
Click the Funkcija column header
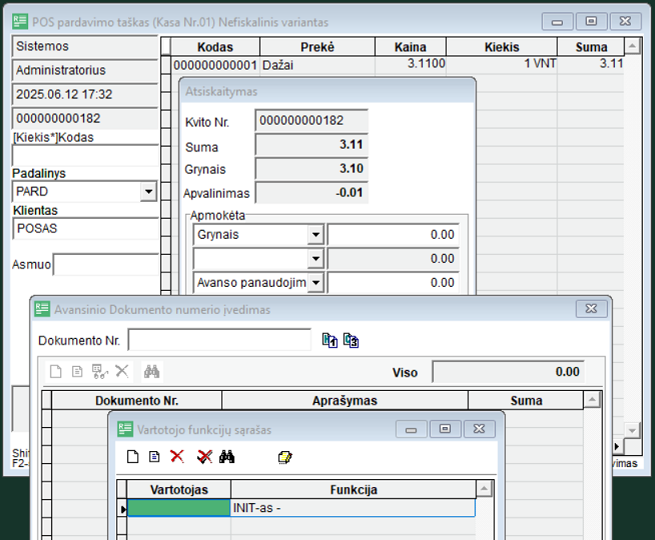(x=353, y=489)
